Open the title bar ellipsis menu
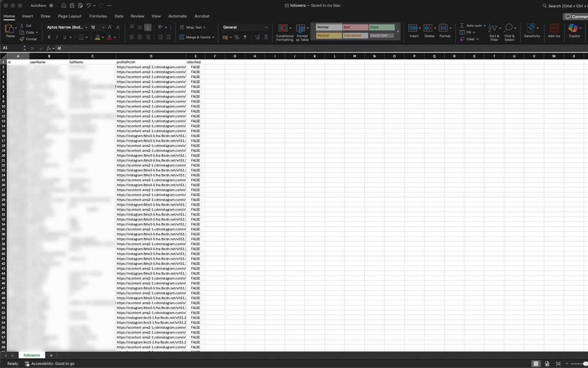The height and width of the screenshot is (368, 588). (x=109, y=6)
